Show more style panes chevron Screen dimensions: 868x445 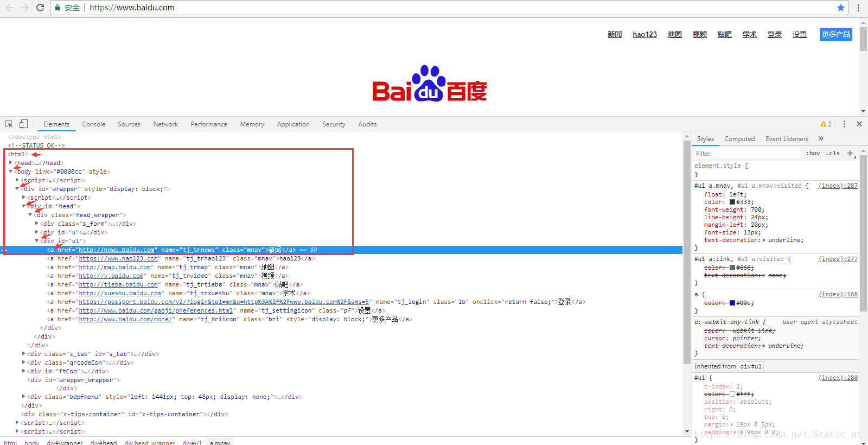(821, 138)
